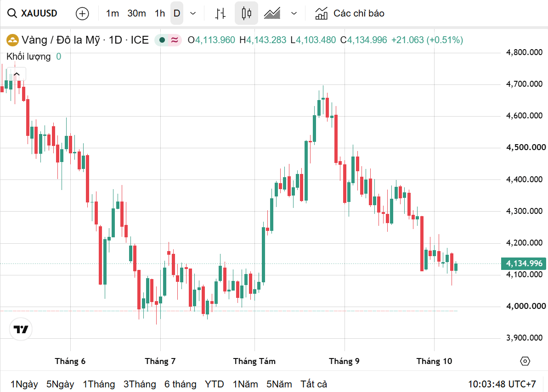Click the pink approximate-data icon

click(x=175, y=40)
